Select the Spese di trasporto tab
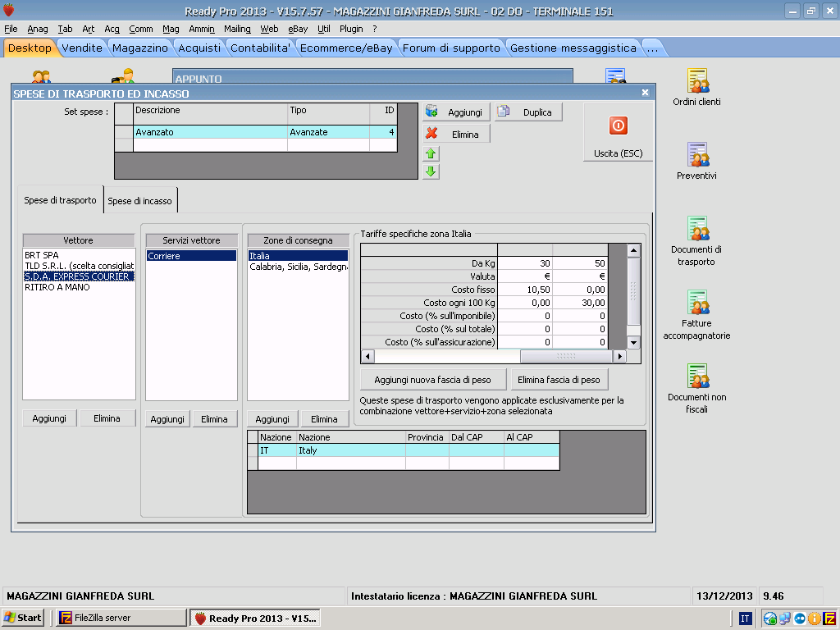 click(60, 200)
